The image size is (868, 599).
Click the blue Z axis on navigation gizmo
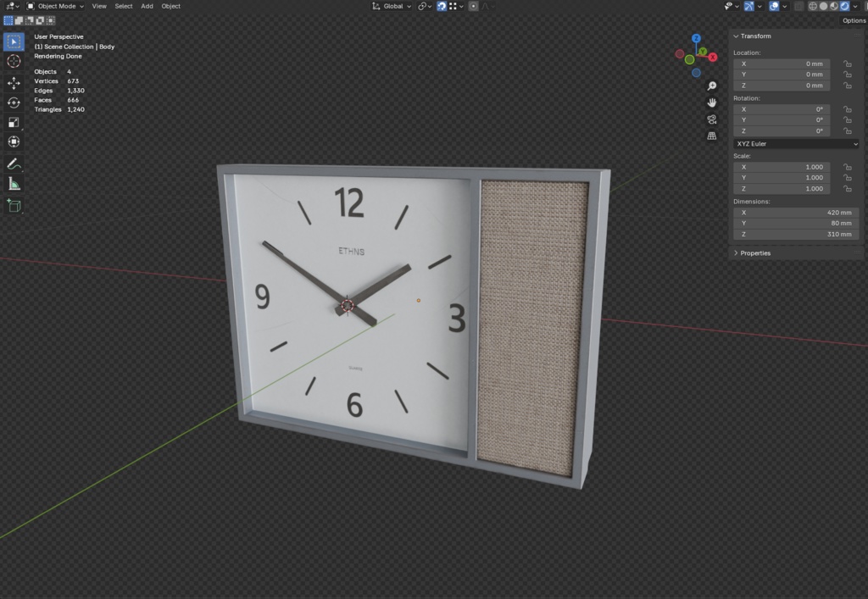coord(697,38)
